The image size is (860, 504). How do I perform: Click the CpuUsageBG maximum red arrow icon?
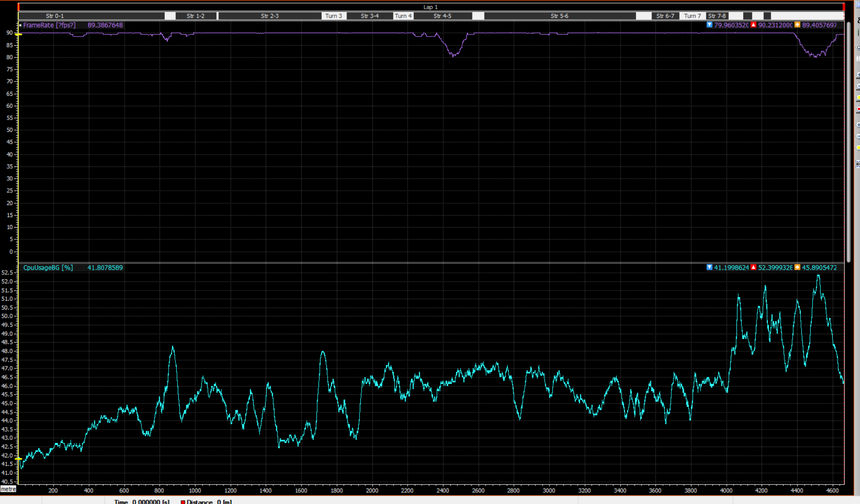click(x=753, y=268)
